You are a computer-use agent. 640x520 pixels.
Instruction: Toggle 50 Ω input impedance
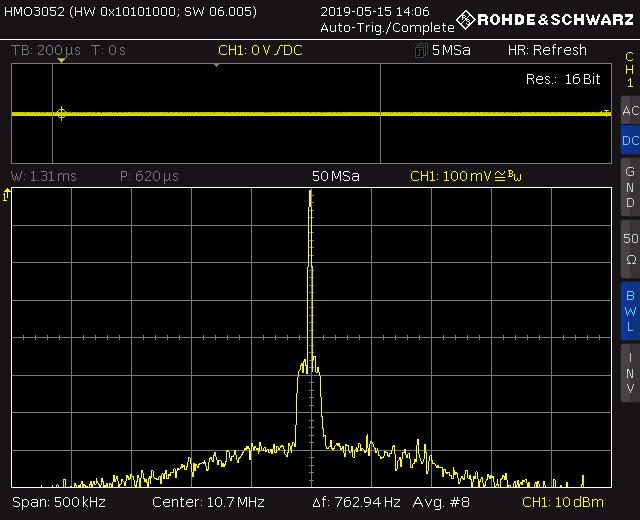(629, 248)
